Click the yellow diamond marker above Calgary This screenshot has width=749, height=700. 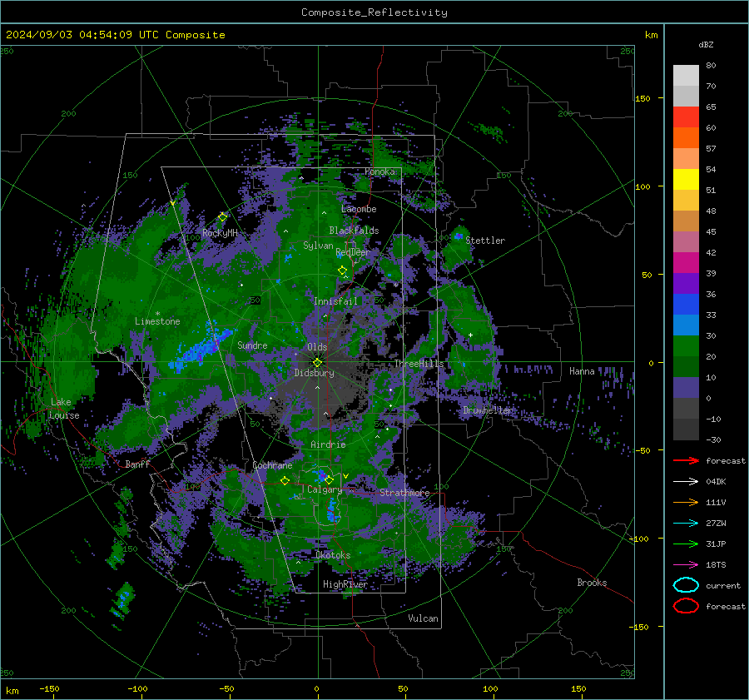[329, 479]
